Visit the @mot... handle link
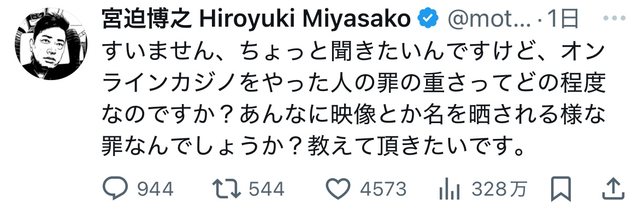Image resolution: width=644 pixels, height=212 pixels. [x=489, y=20]
